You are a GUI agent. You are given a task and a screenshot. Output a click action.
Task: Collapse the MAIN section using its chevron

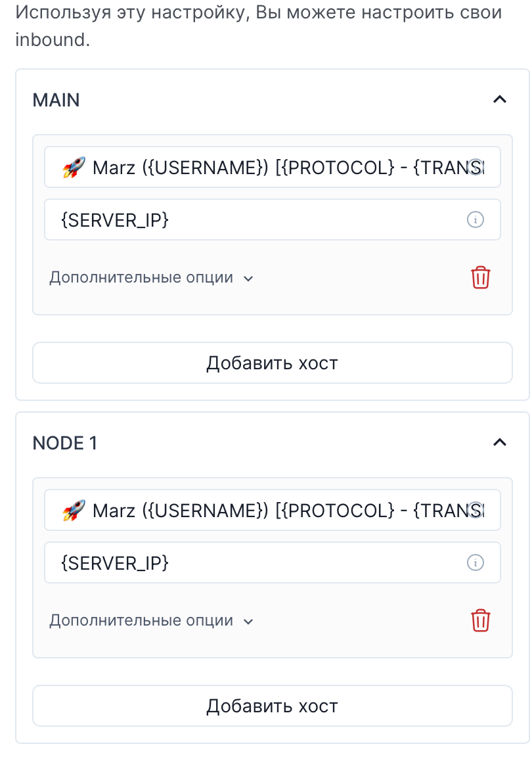500,99
